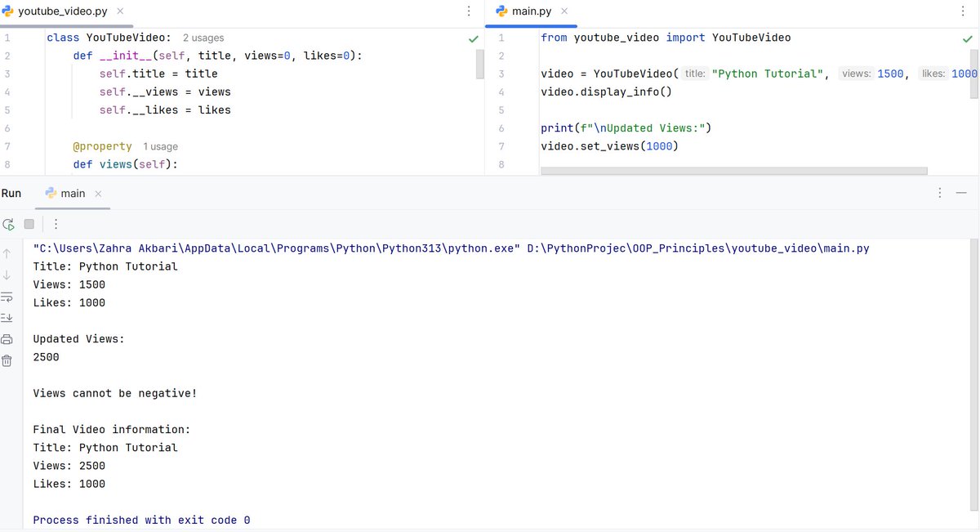Image resolution: width=980 pixels, height=532 pixels.
Task: Open youtube_video.py editor options menu
Action: [x=469, y=11]
